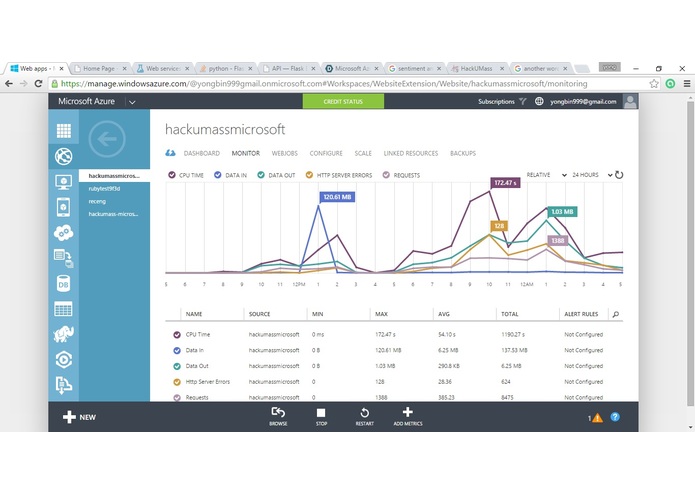This screenshot has height=494, width=695.
Task: Switch to the Scale tab
Action: click(363, 153)
